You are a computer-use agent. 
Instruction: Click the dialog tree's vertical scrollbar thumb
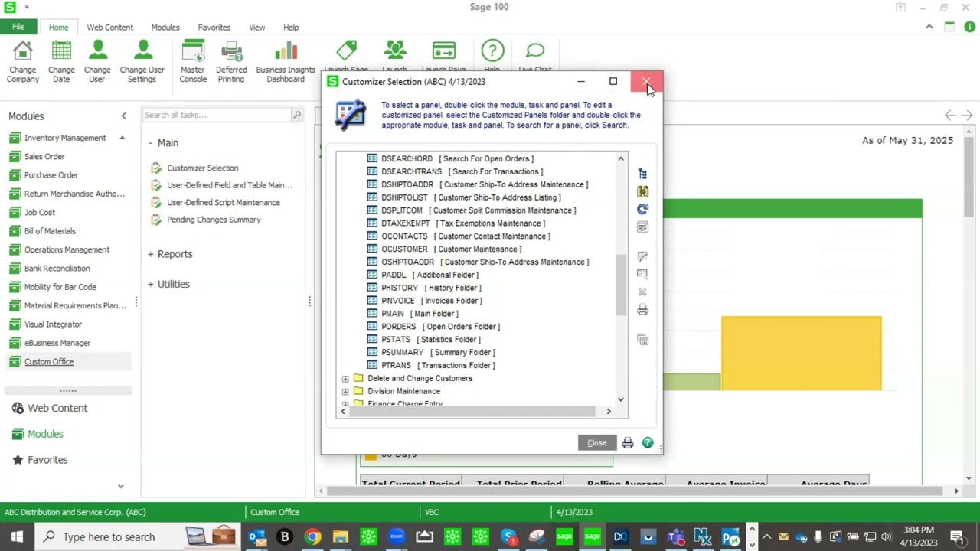(x=621, y=285)
